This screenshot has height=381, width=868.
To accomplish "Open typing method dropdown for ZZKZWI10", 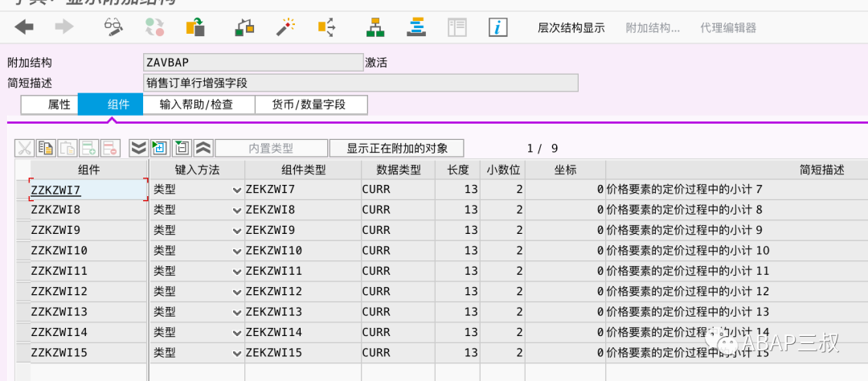I will (237, 251).
